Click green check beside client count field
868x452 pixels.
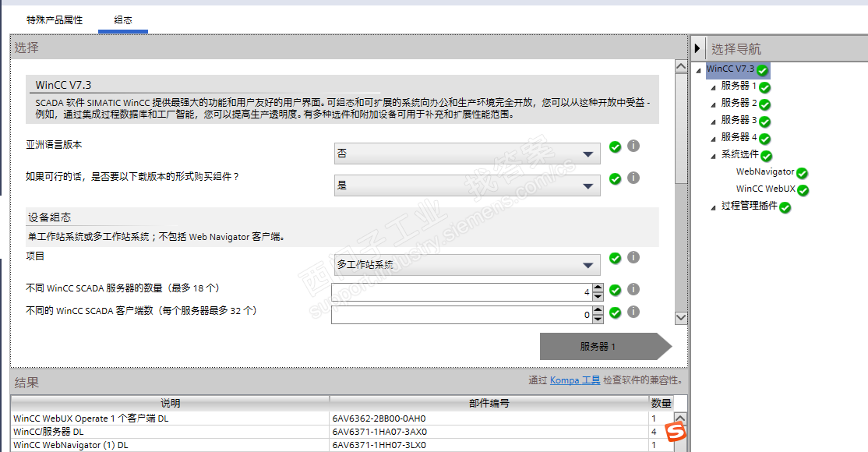615,313
